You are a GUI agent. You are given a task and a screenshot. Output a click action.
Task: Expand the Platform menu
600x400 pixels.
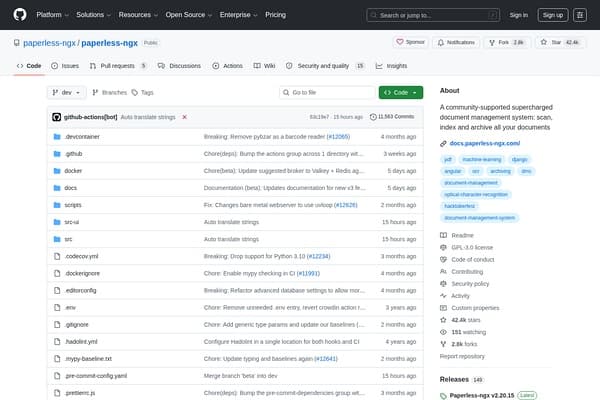click(52, 15)
